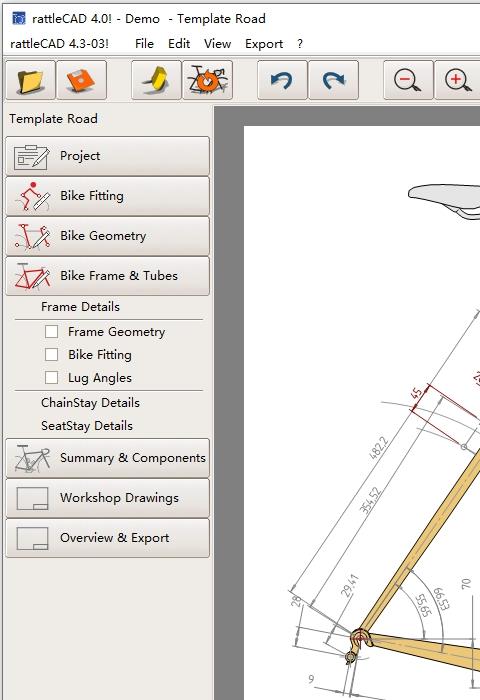Open the View menu

pos(217,44)
